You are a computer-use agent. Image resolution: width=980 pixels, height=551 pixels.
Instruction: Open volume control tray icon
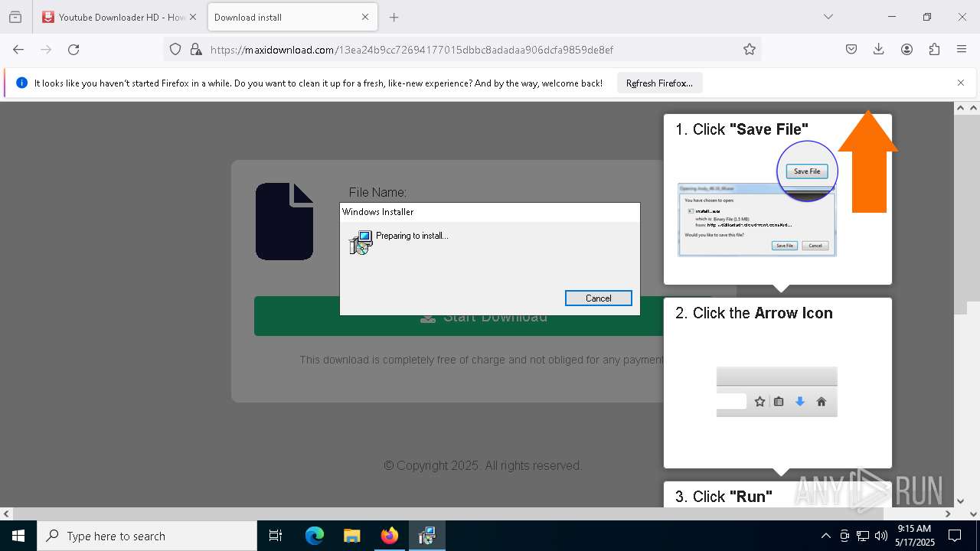tap(881, 536)
